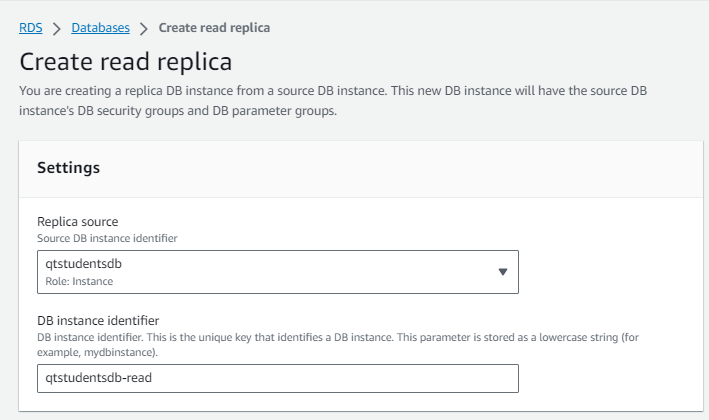Click the Settings section heading
709x420 pixels.
(x=68, y=168)
